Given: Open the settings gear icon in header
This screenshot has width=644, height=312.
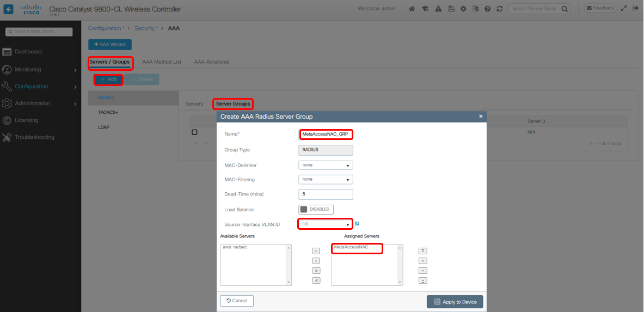Looking at the screenshot, I should (x=463, y=9).
